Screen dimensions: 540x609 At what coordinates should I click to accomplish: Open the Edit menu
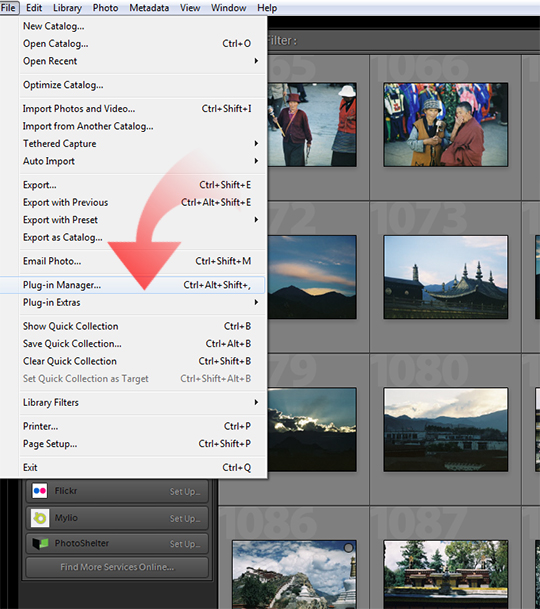pyautogui.click(x=34, y=8)
